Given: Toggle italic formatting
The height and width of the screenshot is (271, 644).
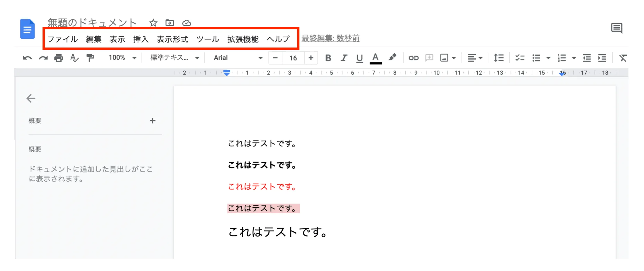Looking at the screenshot, I should click(x=344, y=58).
